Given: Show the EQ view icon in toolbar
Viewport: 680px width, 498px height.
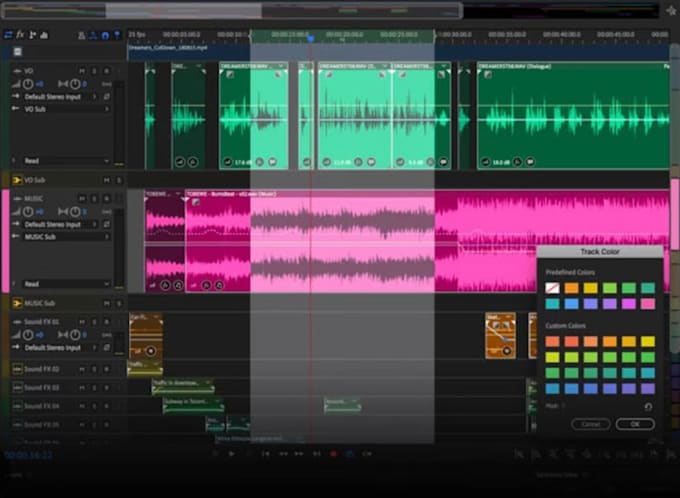Looking at the screenshot, I should (x=44, y=35).
